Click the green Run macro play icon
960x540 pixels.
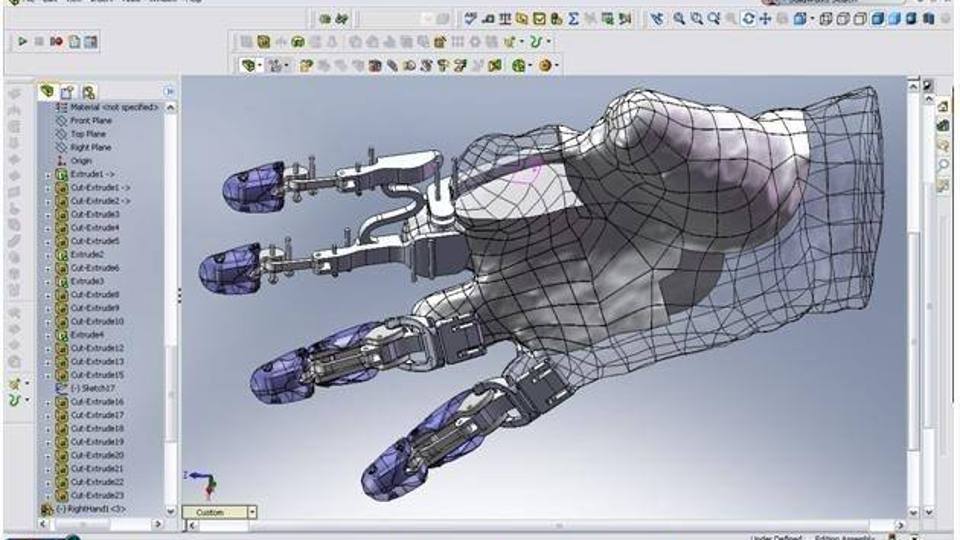(x=23, y=42)
